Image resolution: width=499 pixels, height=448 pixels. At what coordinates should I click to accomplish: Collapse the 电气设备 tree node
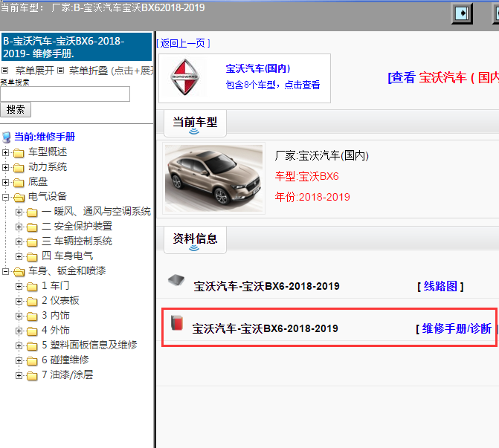point(5,197)
